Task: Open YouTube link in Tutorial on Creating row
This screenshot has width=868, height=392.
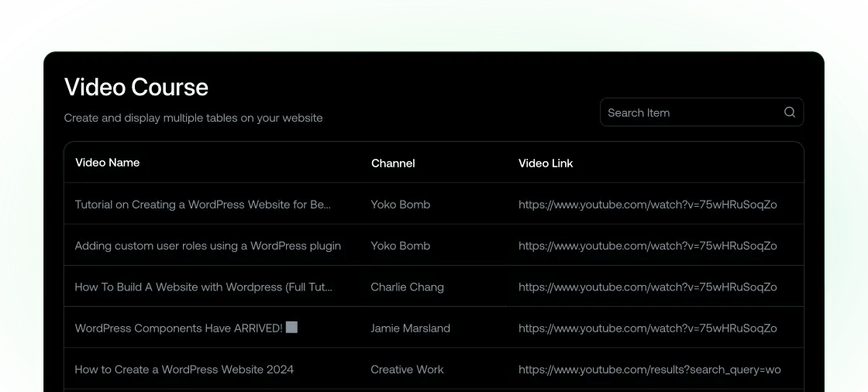Action: (x=648, y=205)
